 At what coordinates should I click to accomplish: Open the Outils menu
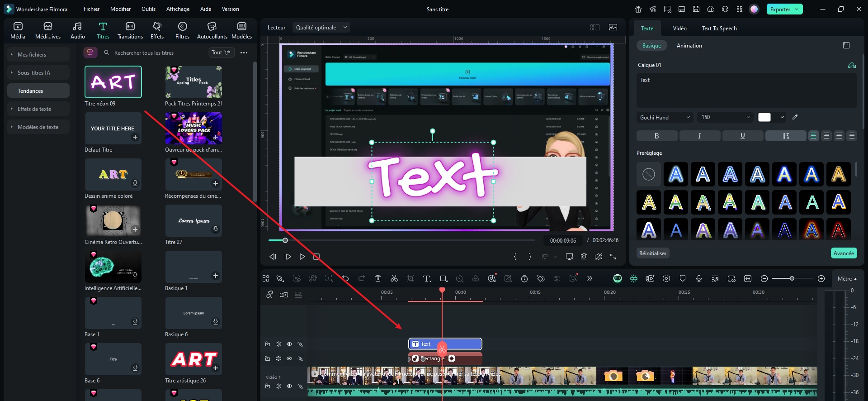(148, 9)
